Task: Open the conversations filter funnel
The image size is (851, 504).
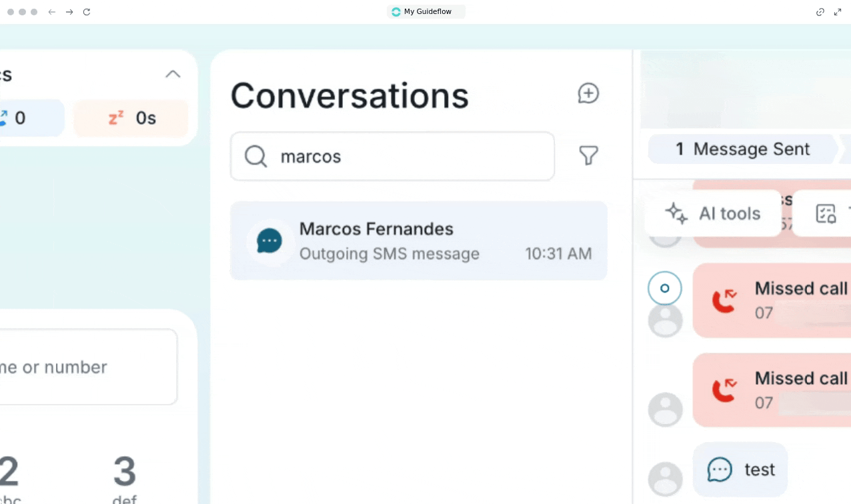Action: coord(588,156)
